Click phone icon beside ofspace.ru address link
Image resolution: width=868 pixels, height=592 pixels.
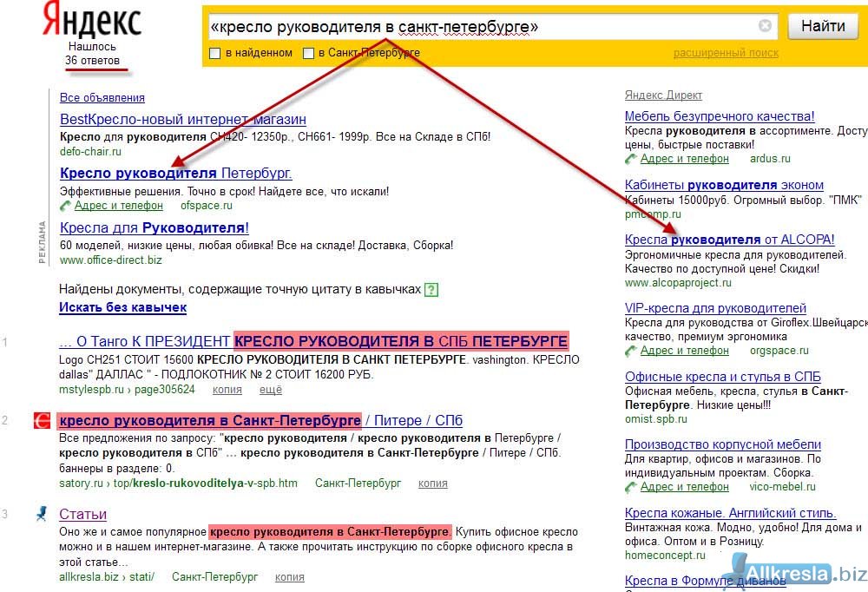[65, 206]
